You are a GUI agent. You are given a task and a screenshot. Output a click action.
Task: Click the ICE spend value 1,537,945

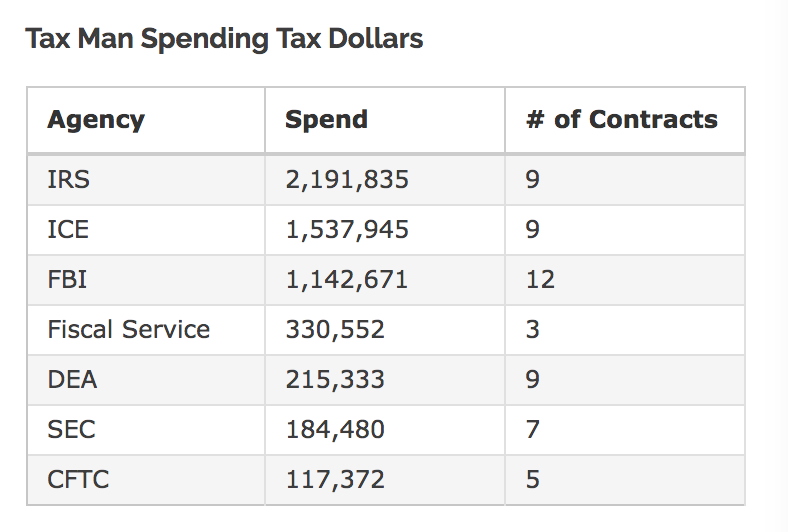(x=347, y=230)
